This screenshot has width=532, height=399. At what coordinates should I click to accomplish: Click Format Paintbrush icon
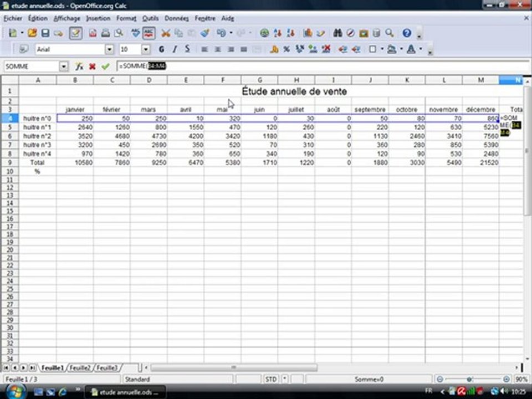click(204, 33)
